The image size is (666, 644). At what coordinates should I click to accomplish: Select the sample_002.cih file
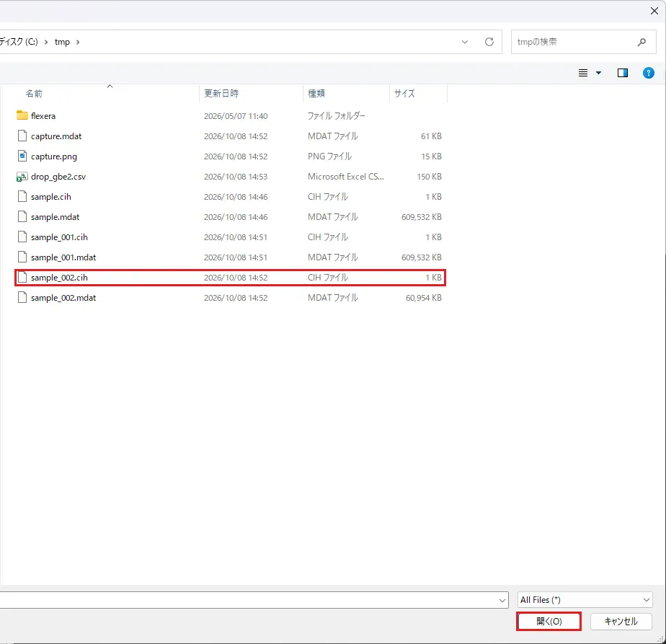pyautogui.click(x=230, y=278)
